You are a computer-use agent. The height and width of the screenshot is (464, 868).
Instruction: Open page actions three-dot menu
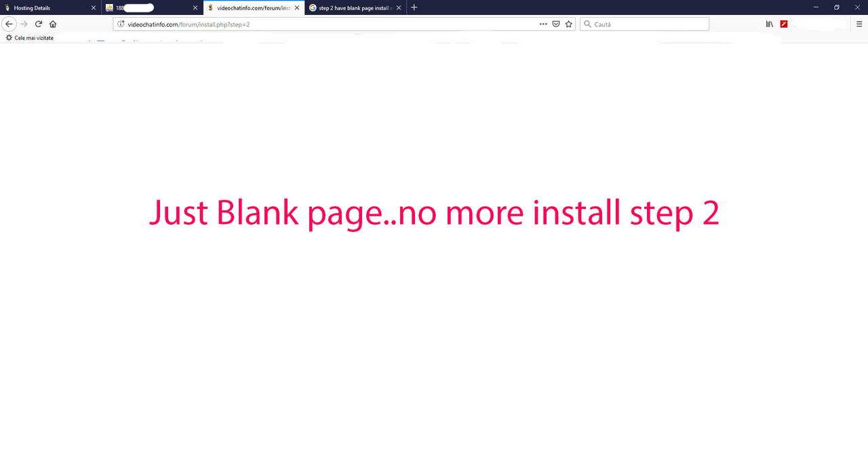pyautogui.click(x=543, y=24)
